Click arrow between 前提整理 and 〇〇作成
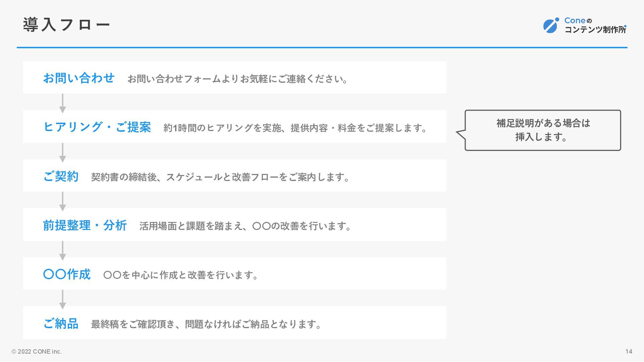Viewport: 644px width, 362px height. point(62,250)
